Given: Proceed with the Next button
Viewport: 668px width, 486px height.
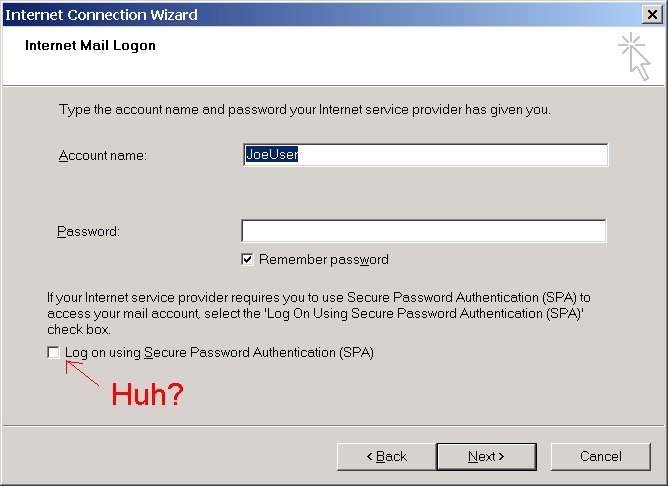Looking at the screenshot, I should 486,457.
